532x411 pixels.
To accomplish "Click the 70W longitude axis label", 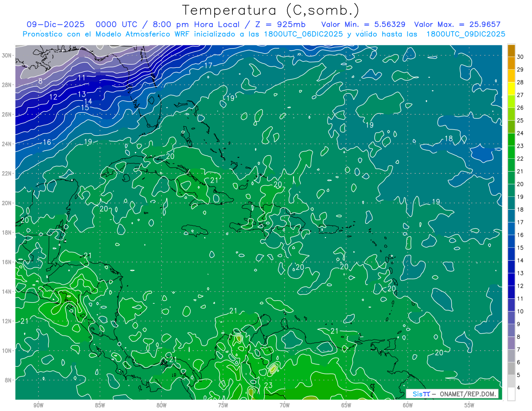I will [285, 405].
